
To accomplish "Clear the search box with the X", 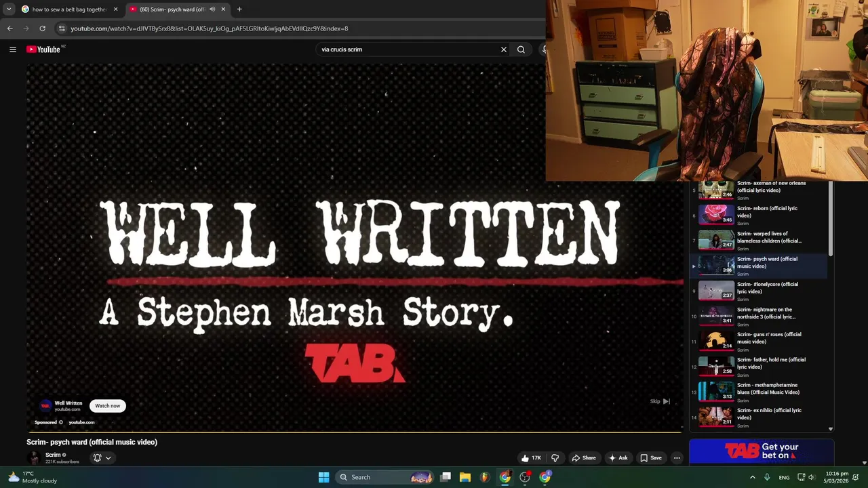I will tap(504, 49).
